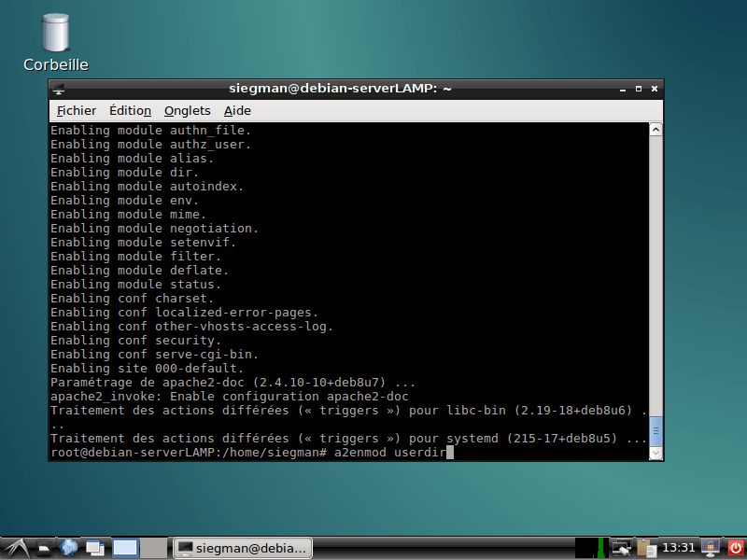Open the clipboard manager in the tray
Screen dimensions: 747x560
coord(645,547)
